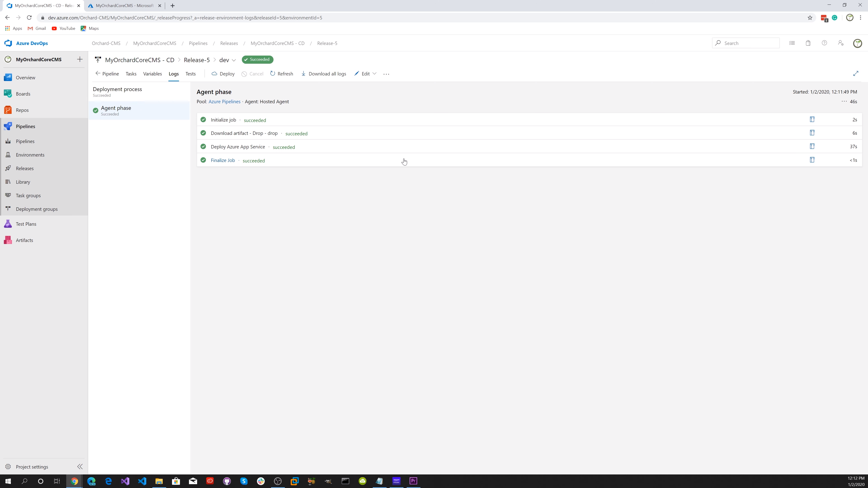Open User settings icon in header
This screenshot has width=868, height=488.
(x=840, y=43)
